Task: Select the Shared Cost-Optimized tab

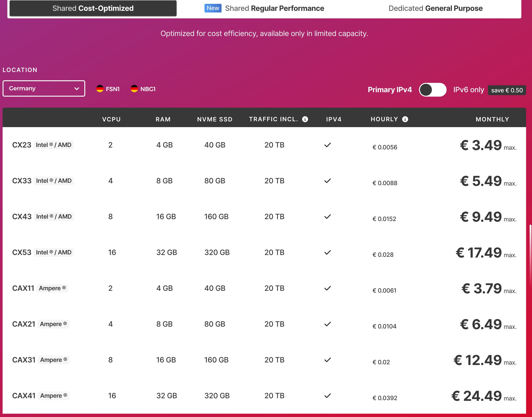Action: [93, 8]
